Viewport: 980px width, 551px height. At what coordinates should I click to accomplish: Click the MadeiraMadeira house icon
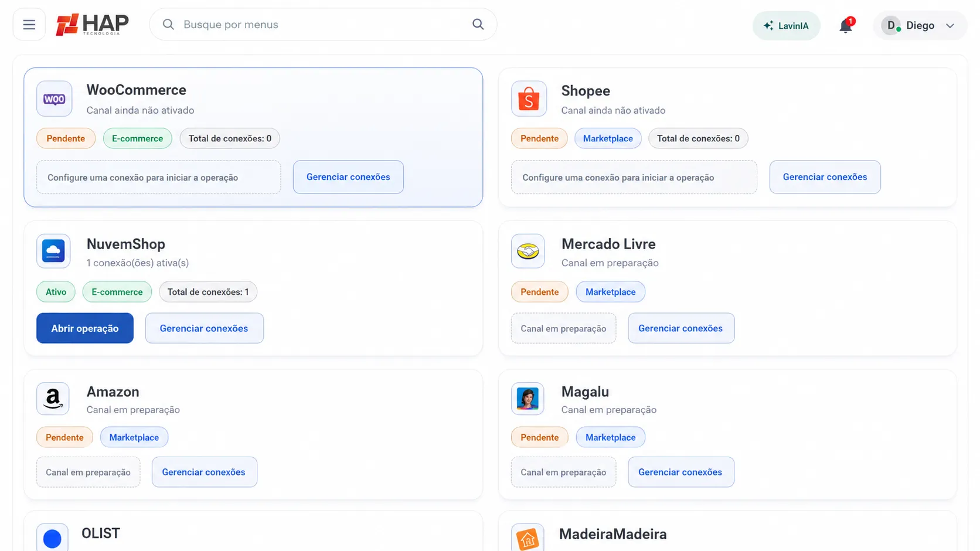pos(528,538)
